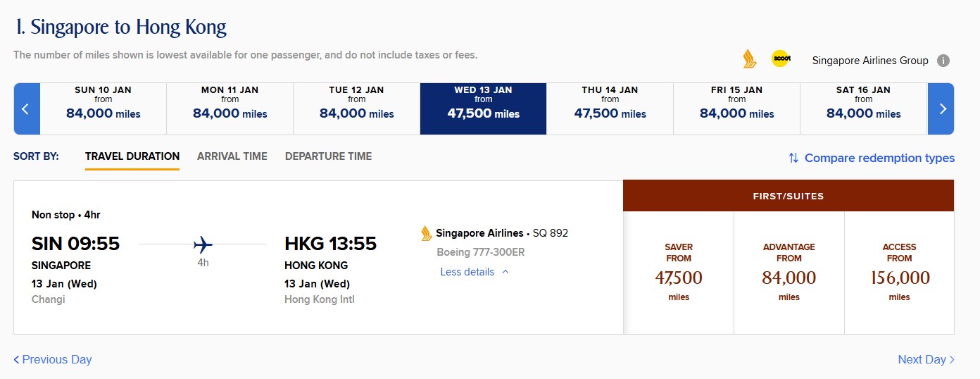Viewport: 980px width, 379px height.
Task: Click the Singapore Airlines logo next to SQ 892
Action: (x=426, y=233)
